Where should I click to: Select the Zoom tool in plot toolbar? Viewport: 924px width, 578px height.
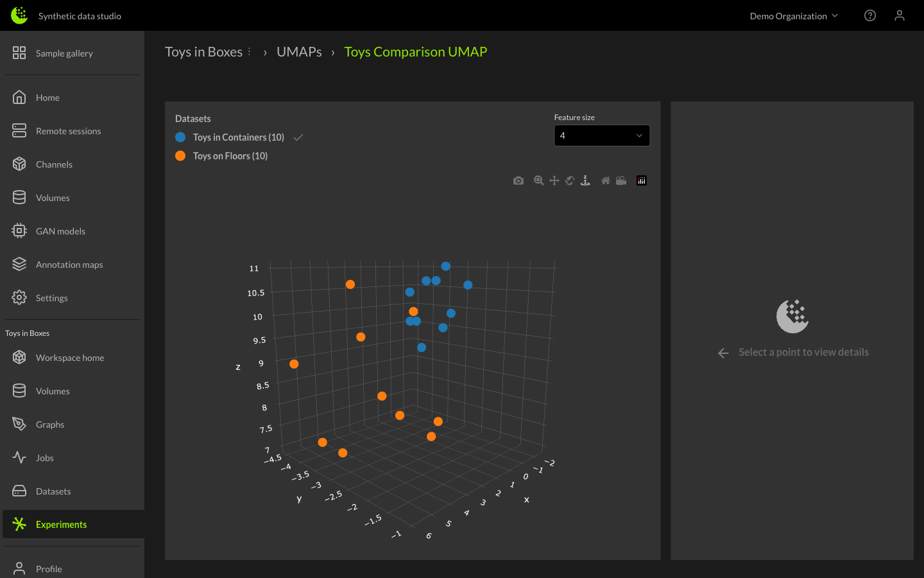click(x=539, y=181)
